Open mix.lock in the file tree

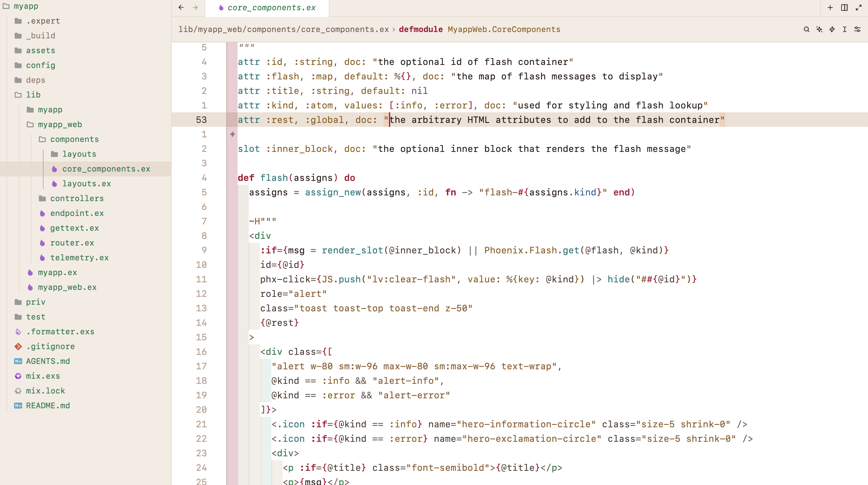[46, 391]
